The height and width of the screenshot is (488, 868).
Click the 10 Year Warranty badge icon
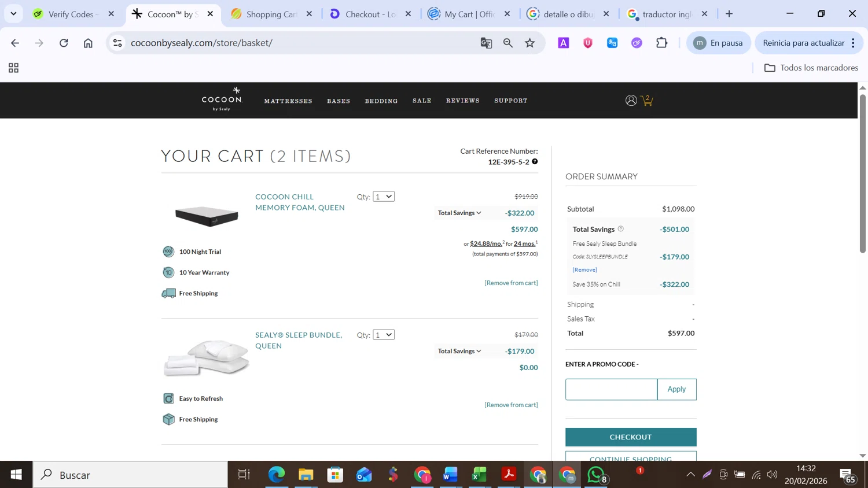coord(168,272)
